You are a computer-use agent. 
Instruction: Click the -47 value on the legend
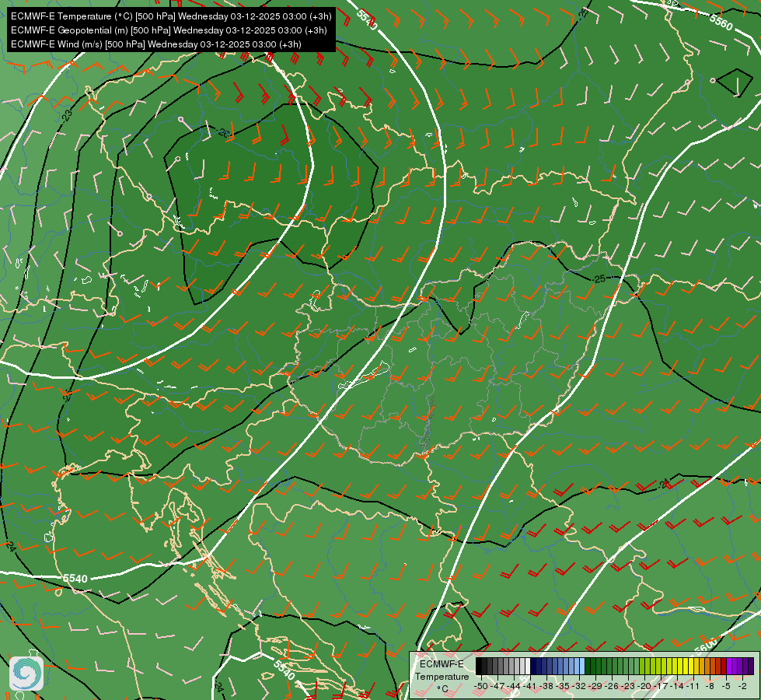tap(497, 687)
